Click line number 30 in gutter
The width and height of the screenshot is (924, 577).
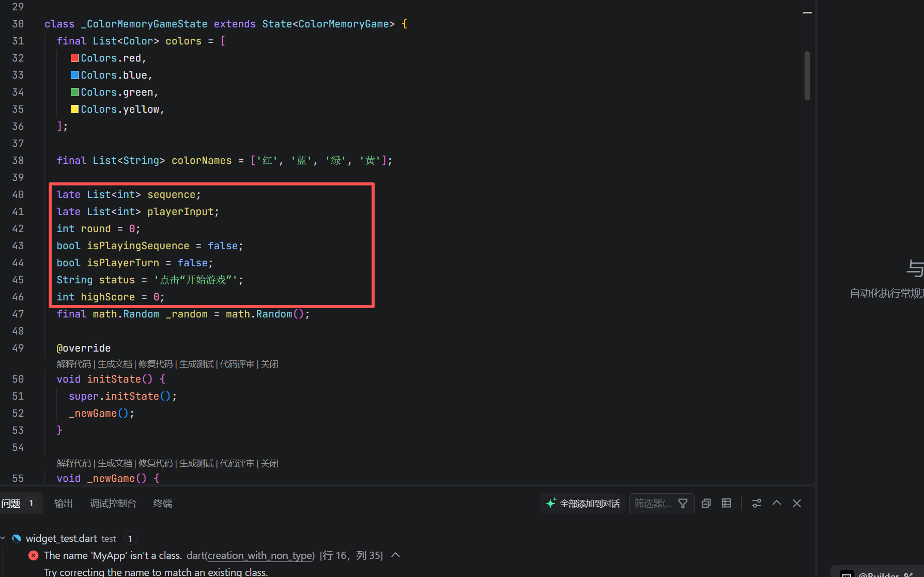tap(18, 24)
